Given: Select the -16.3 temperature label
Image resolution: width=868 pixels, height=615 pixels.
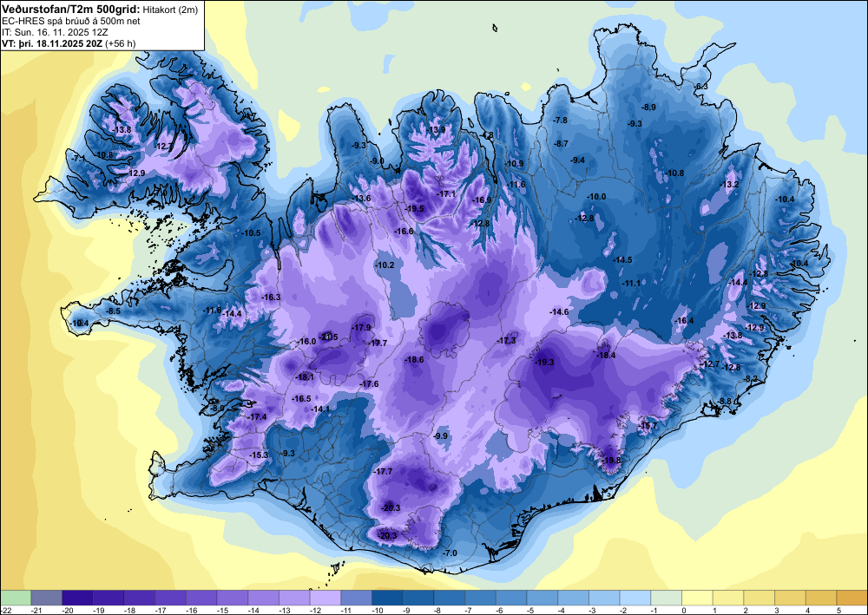Looking at the screenshot, I should pyautogui.click(x=271, y=297).
